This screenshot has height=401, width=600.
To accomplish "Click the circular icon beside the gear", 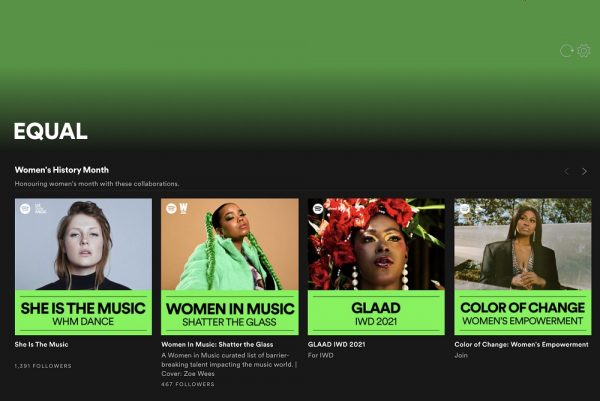I will tap(567, 51).
